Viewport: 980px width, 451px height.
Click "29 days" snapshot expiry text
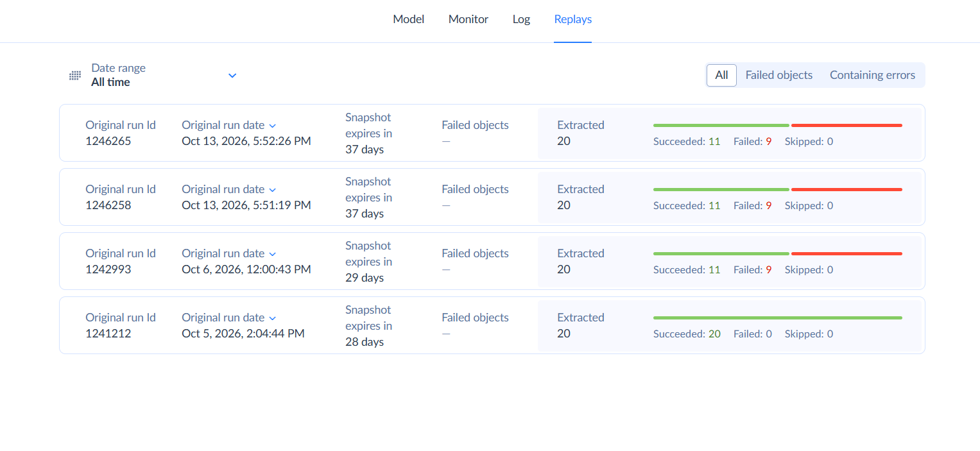click(x=365, y=278)
